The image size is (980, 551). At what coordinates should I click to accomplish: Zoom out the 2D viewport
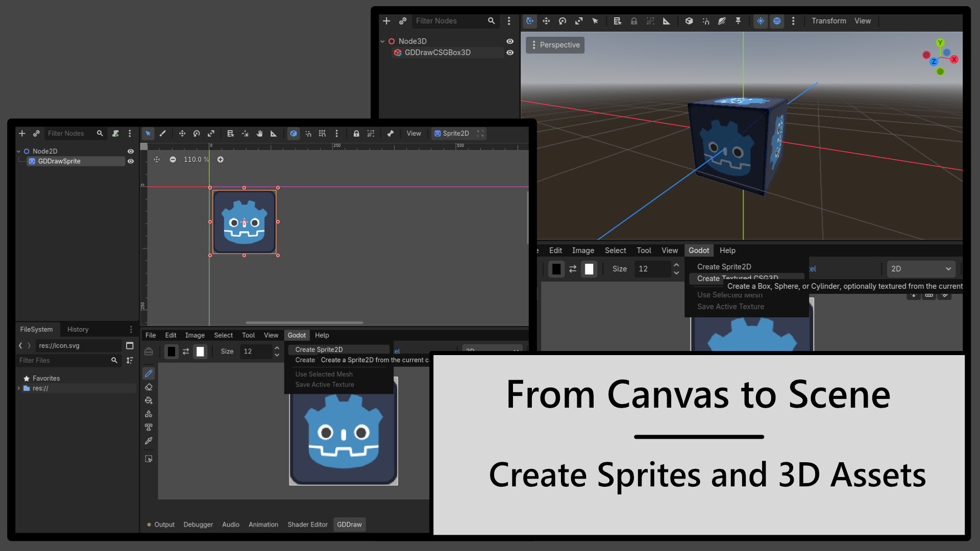[173, 160]
